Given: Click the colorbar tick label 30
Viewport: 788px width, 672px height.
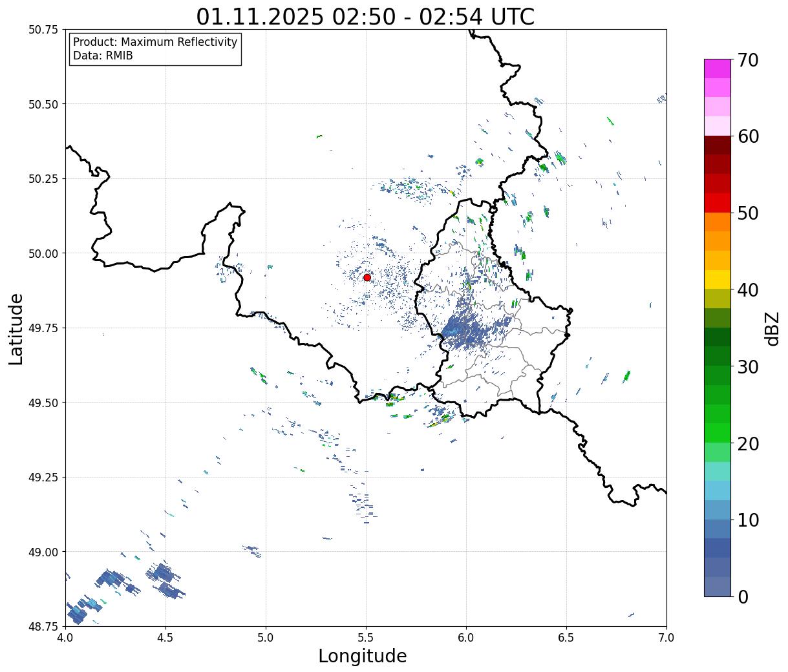Looking at the screenshot, I should tap(748, 367).
